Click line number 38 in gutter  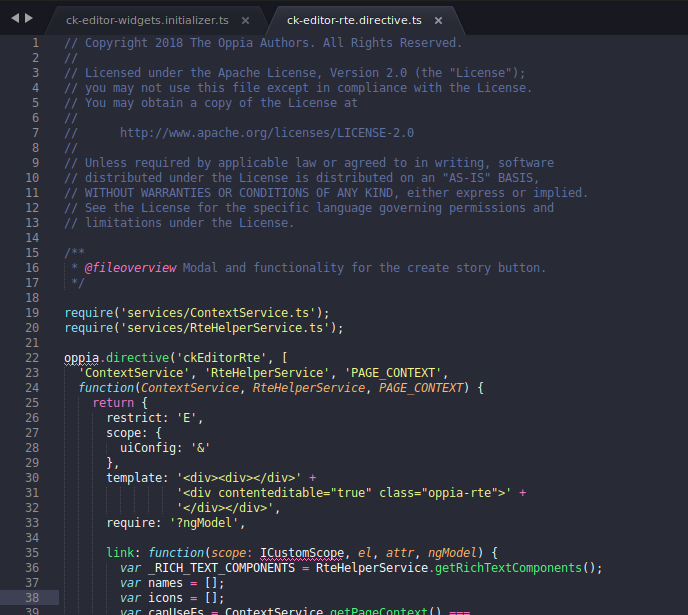point(32,598)
